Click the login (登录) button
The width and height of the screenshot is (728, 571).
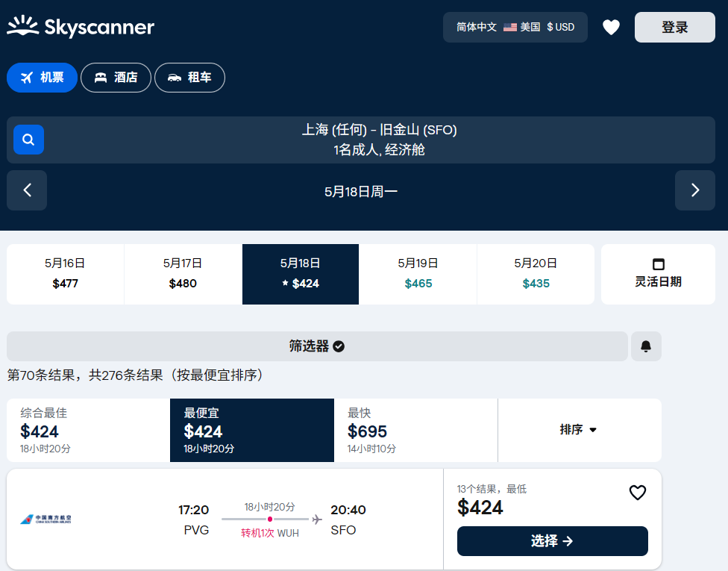click(674, 28)
